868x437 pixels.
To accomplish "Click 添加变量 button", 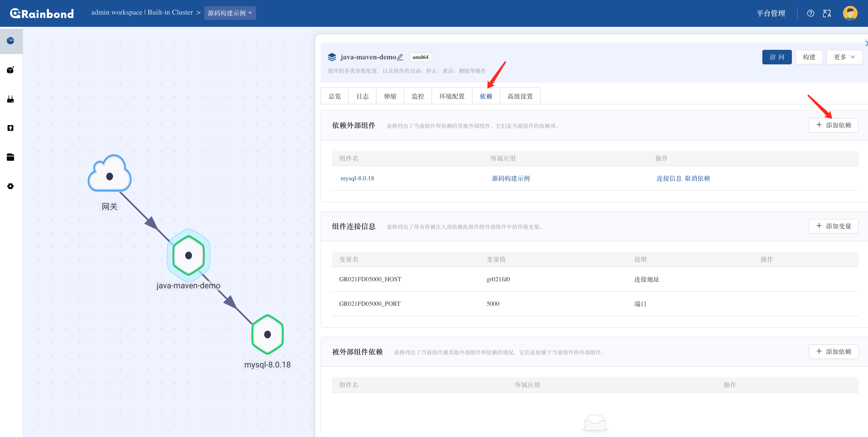I will pos(833,226).
